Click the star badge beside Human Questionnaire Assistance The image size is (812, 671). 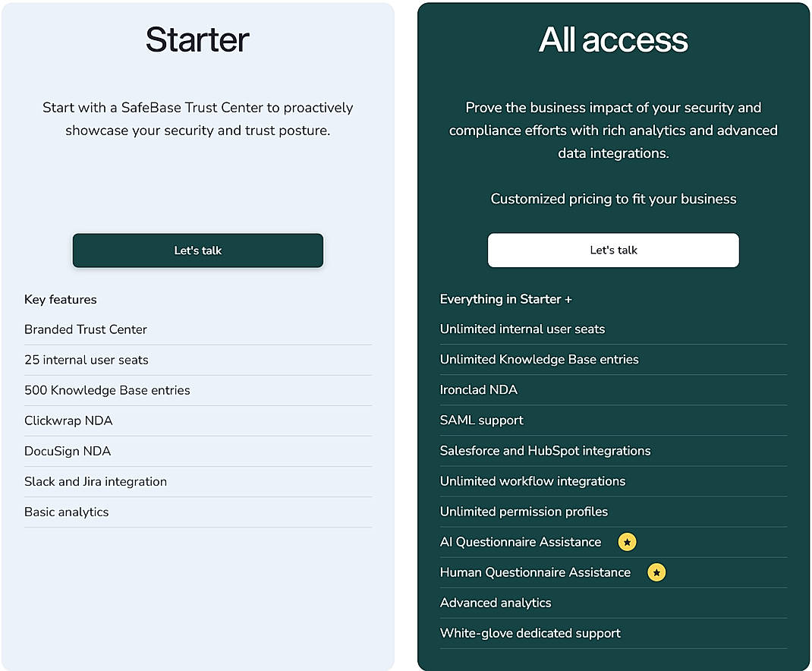(656, 572)
